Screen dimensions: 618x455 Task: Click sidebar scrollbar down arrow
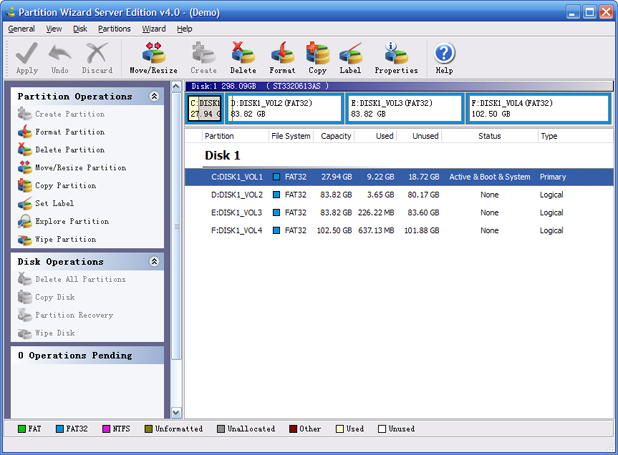tap(176, 413)
